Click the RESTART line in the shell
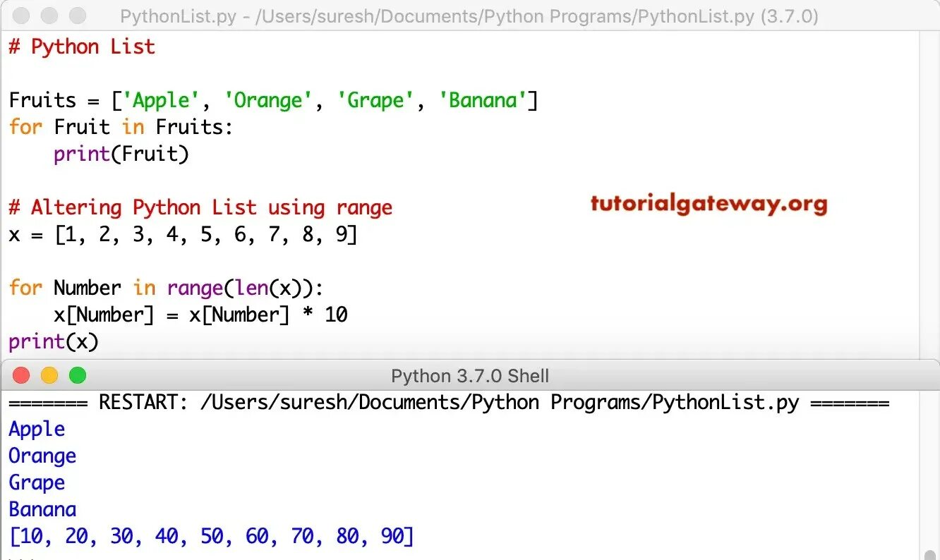The image size is (940, 560). coord(449,402)
